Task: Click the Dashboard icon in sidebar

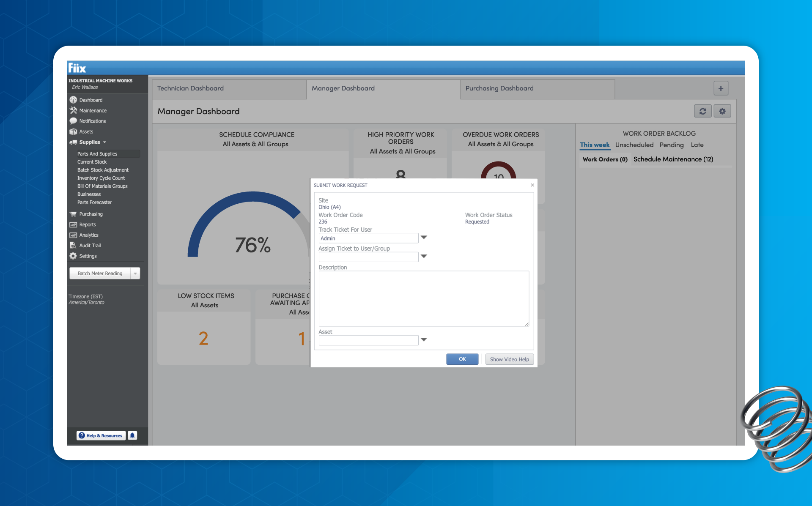Action: tap(73, 100)
